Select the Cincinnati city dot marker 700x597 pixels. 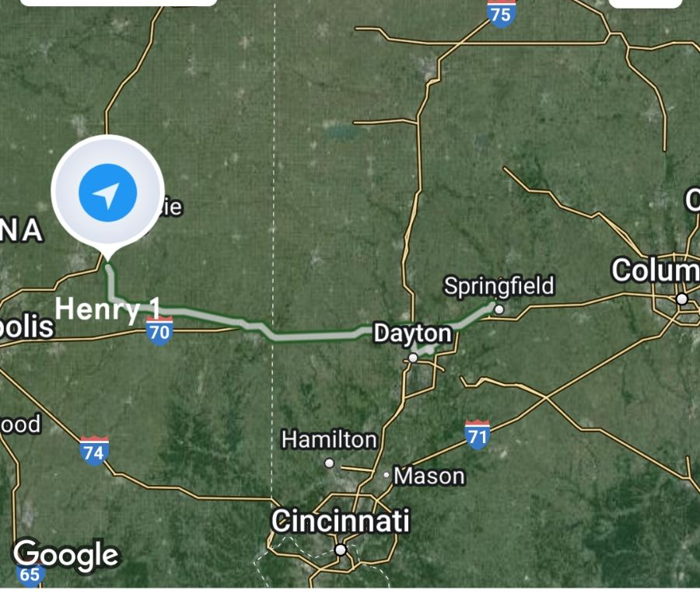[x=341, y=550]
